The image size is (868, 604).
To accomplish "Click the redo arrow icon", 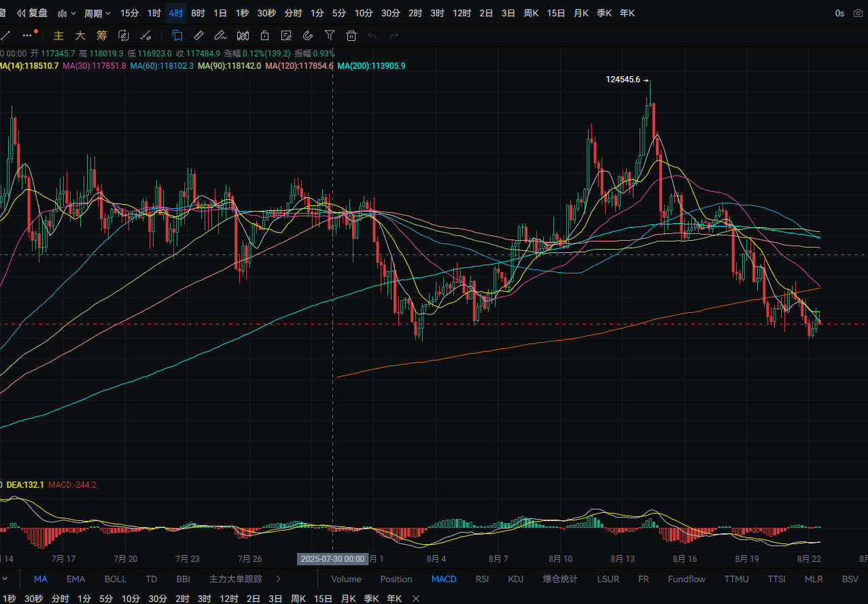I will [394, 35].
